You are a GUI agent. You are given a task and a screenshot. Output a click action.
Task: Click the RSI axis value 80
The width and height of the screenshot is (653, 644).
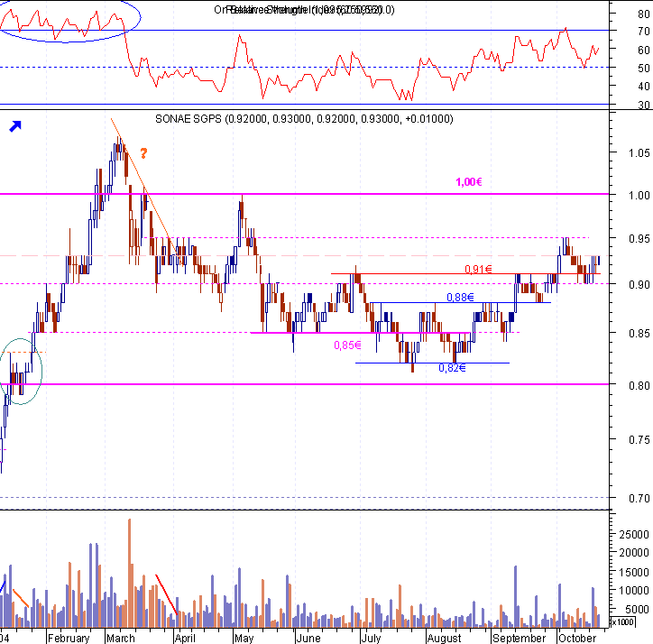coord(644,14)
